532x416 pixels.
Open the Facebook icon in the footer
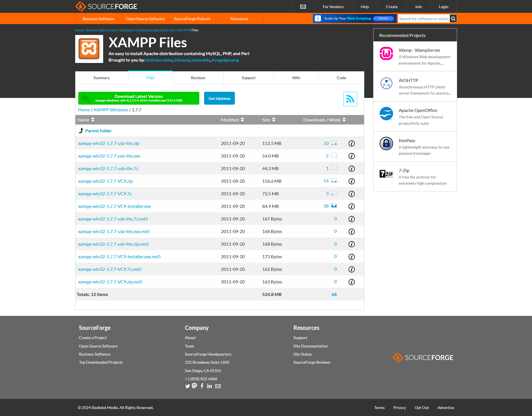coord(202,386)
